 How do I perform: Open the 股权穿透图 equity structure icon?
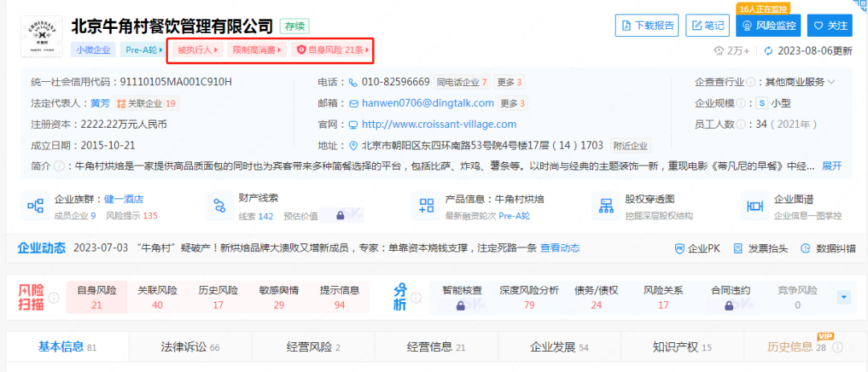point(605,206)
